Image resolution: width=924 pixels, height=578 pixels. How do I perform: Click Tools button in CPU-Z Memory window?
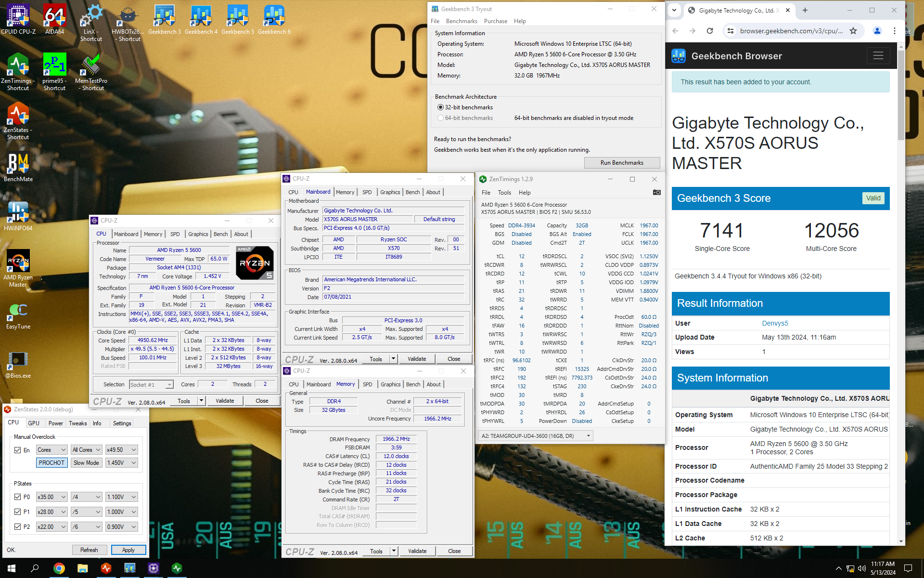376,551
